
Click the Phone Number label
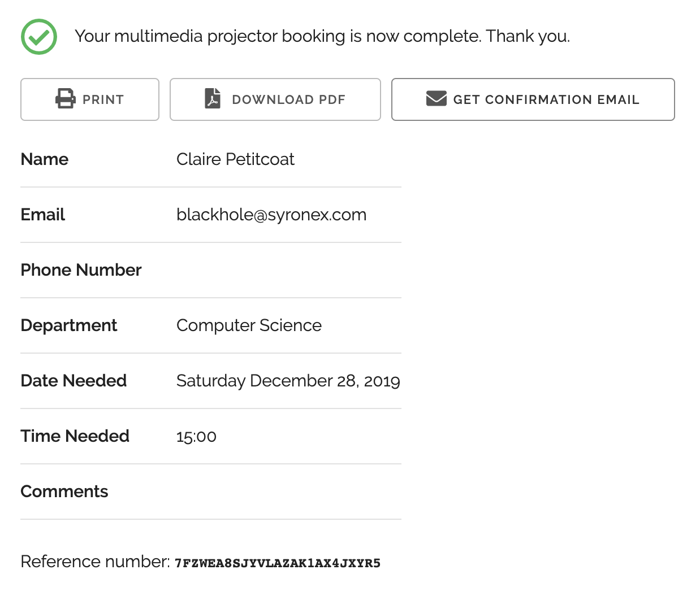[81, 270]
